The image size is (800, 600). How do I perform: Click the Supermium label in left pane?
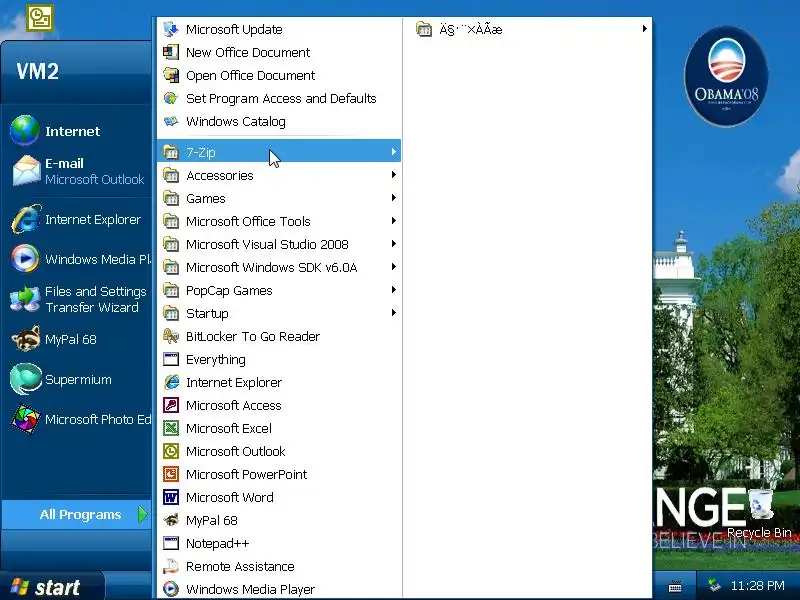tap(78, 380)
